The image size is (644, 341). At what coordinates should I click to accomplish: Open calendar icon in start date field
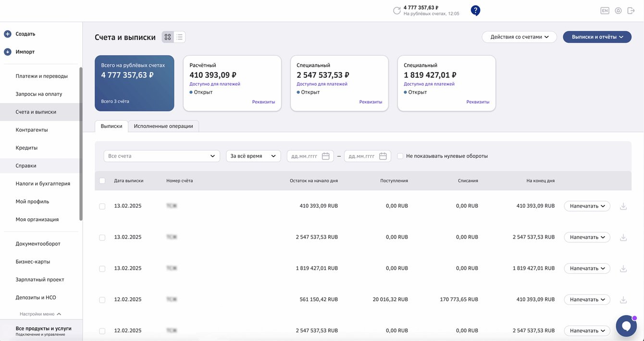[x=325, y=156]
